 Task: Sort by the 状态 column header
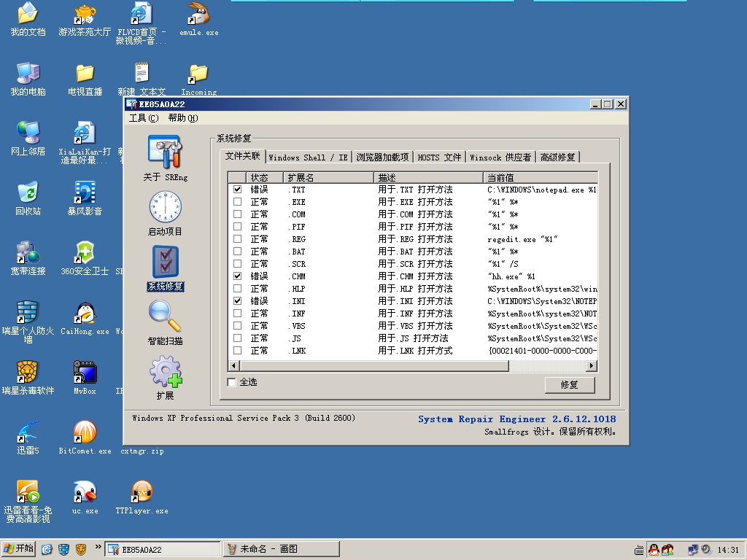264,178
